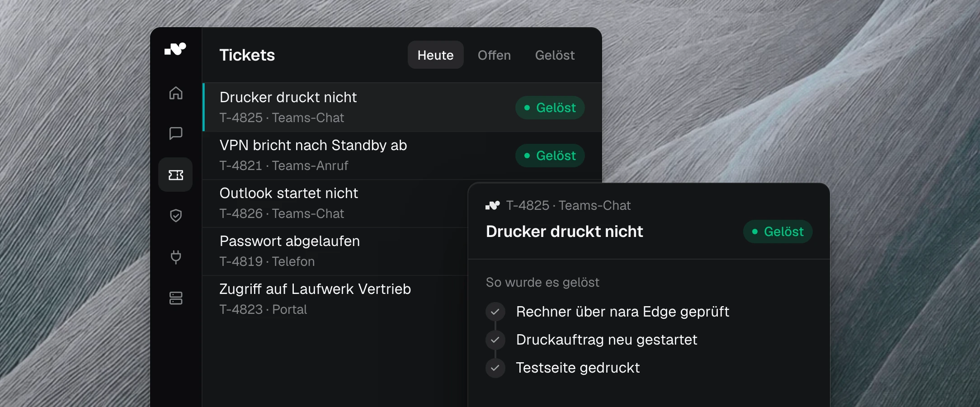Open the server icon in the sidebar
980x407 pixels.
(176, 298)
